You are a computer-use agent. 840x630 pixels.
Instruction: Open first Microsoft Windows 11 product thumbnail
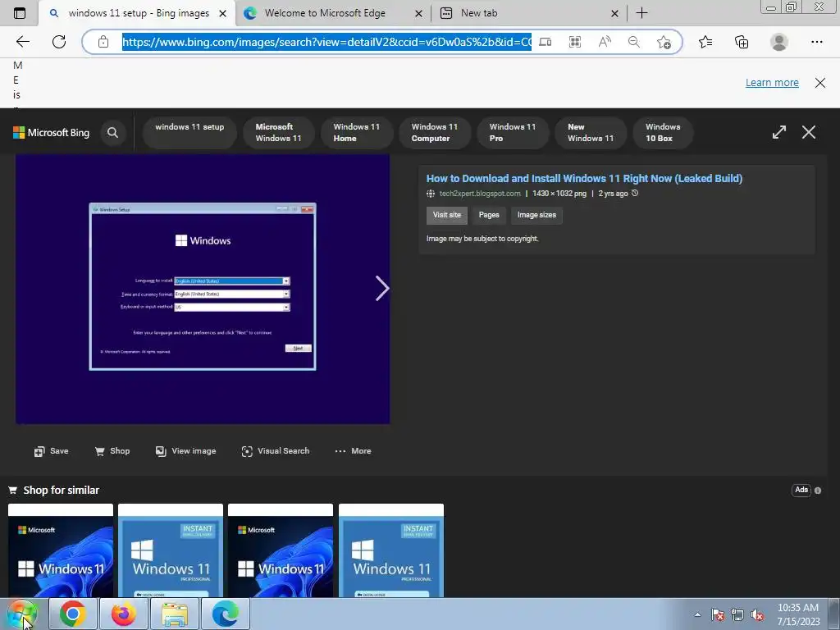(61, 550)
